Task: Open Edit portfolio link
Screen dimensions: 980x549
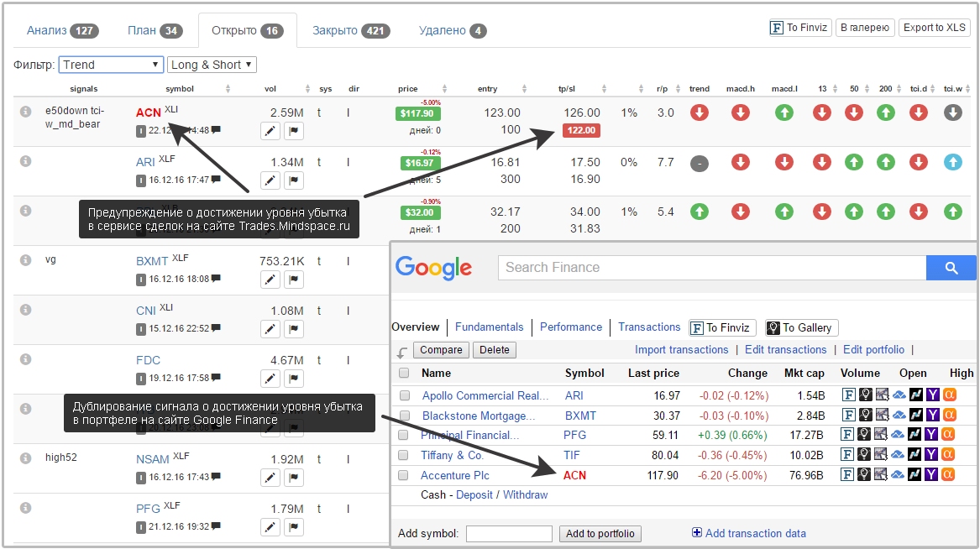Action: (873, 350)
